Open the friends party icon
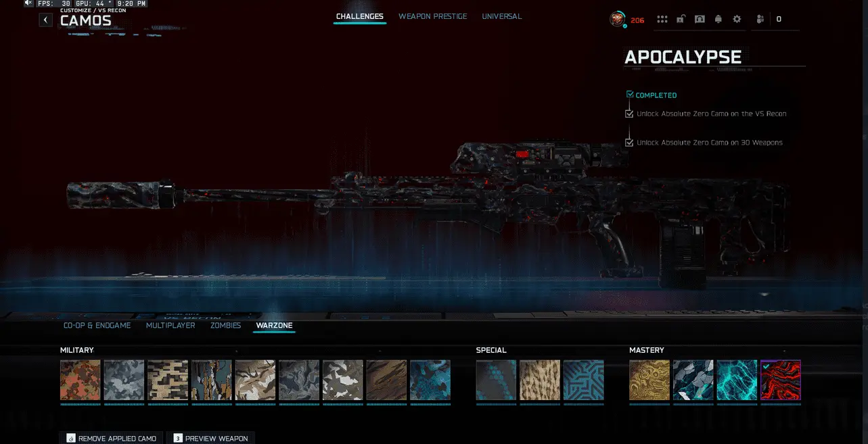Viewport: 868px width, 444px height. [x=760, y=20]
